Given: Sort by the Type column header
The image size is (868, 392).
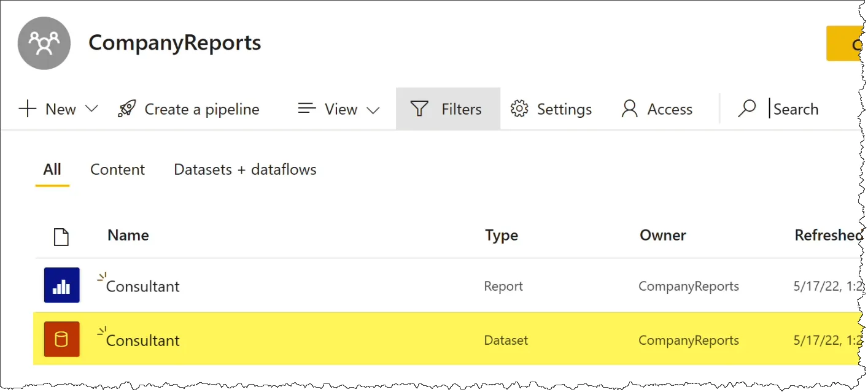Looking at the screenshot, I should 501,236.
